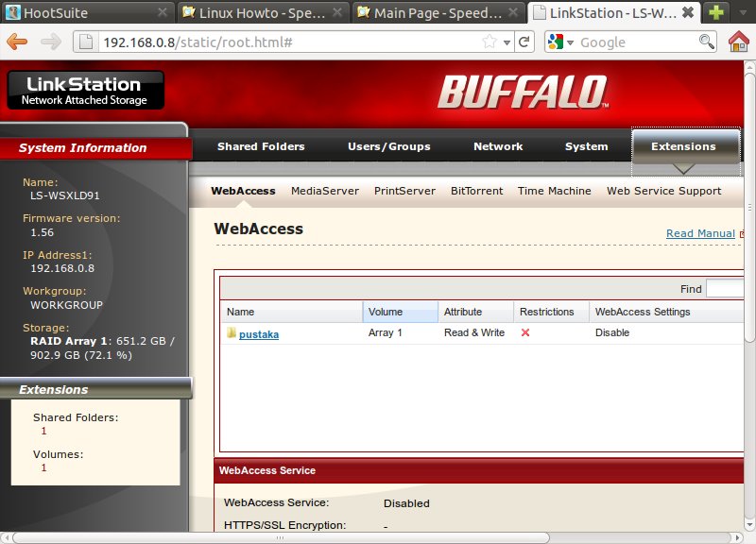
Task: Open the Users/Groups menu
Action: point(389,146)
